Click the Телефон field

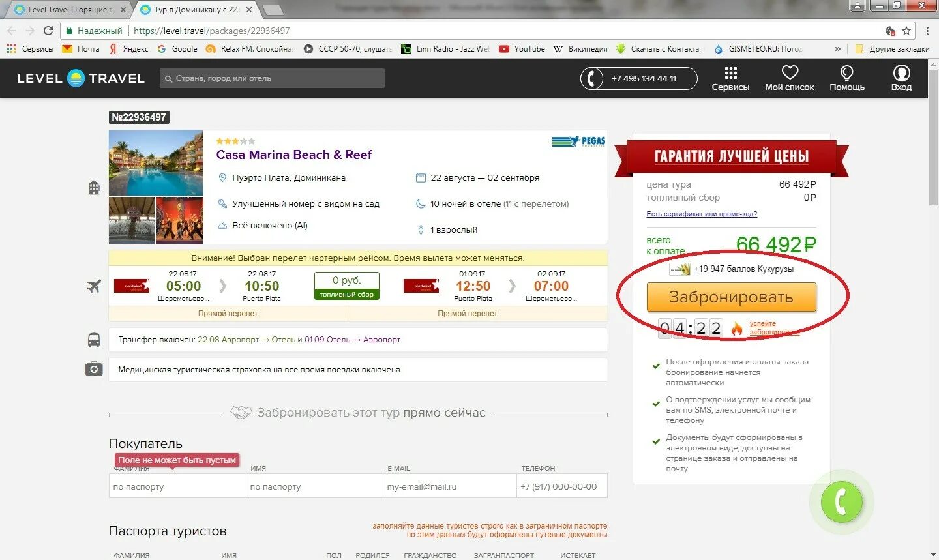[x=562, y=486]
